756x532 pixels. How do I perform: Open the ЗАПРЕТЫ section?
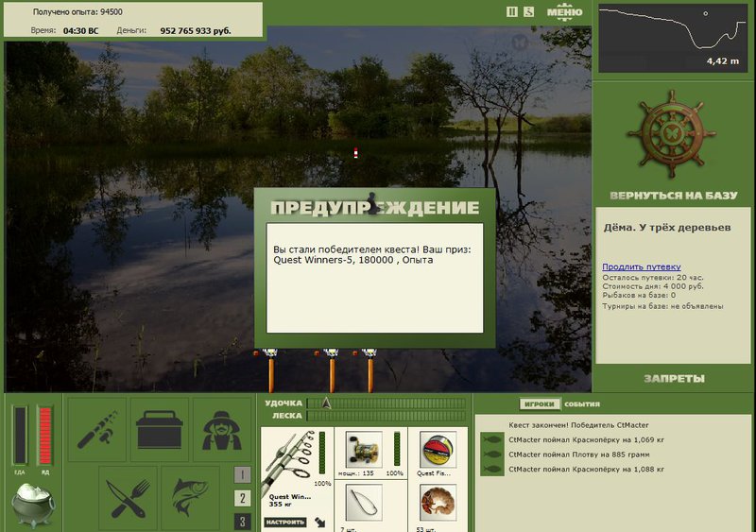674,379
